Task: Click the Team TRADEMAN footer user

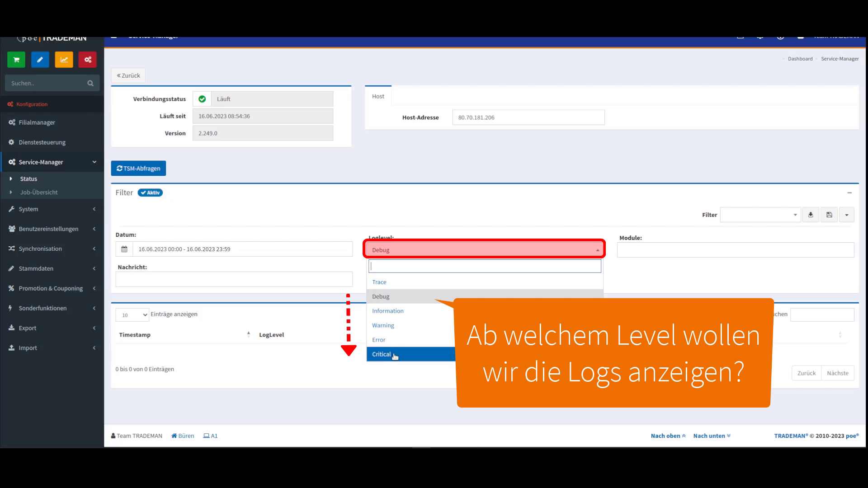Action: tap(137, 436)
